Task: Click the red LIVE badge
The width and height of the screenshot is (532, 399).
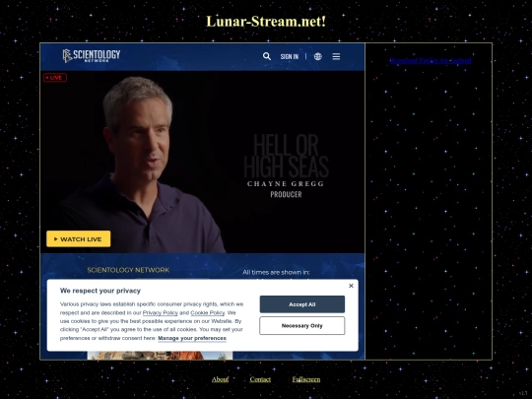Action: 55,78
